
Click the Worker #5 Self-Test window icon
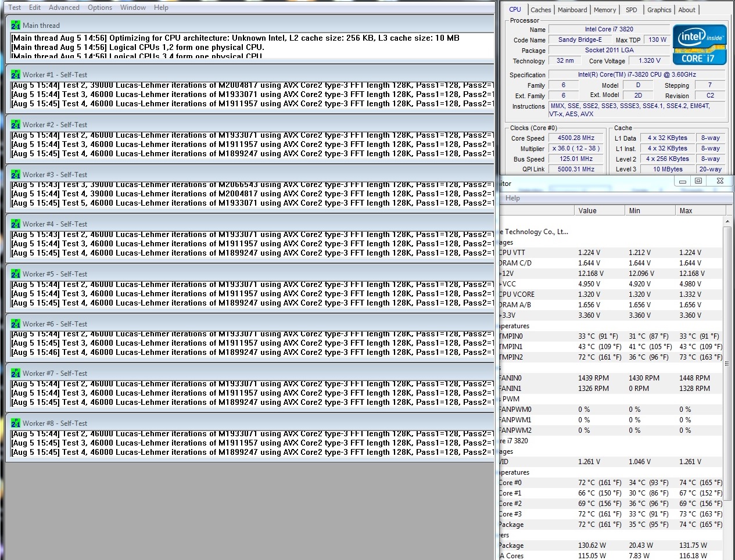point(16,274)
